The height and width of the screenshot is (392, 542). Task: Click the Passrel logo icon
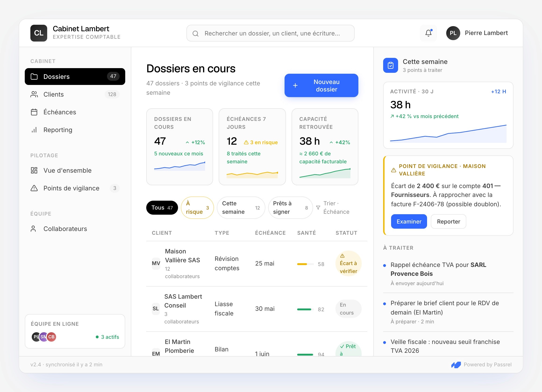tap(456, 364)
